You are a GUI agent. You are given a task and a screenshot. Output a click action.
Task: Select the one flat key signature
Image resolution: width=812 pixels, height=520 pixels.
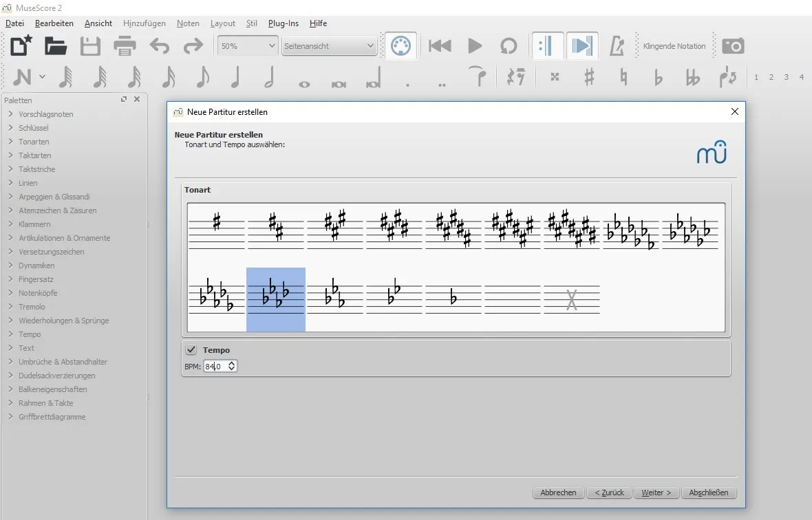coord(453,299)
